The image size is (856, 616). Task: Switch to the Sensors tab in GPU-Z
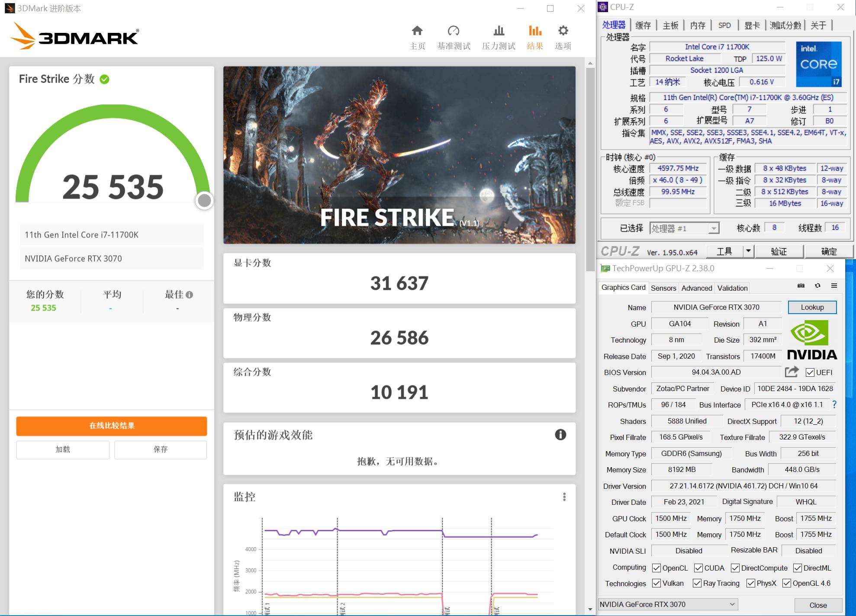[663, 288]
